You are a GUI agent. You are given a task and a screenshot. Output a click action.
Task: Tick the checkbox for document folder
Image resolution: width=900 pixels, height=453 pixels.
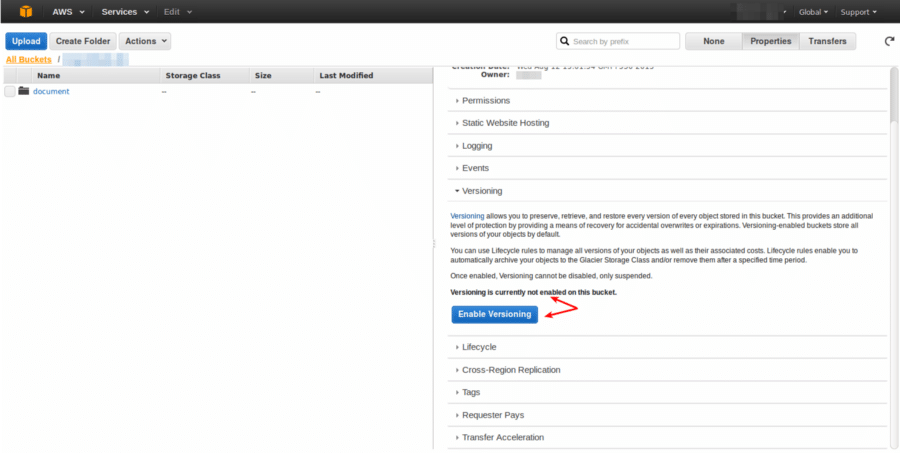(10, 91)
